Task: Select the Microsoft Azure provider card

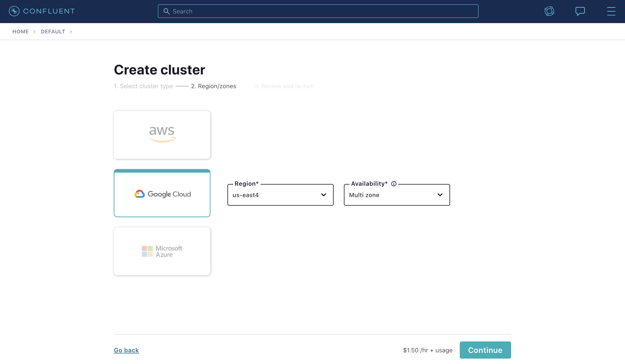Action: tap(162, 251)
